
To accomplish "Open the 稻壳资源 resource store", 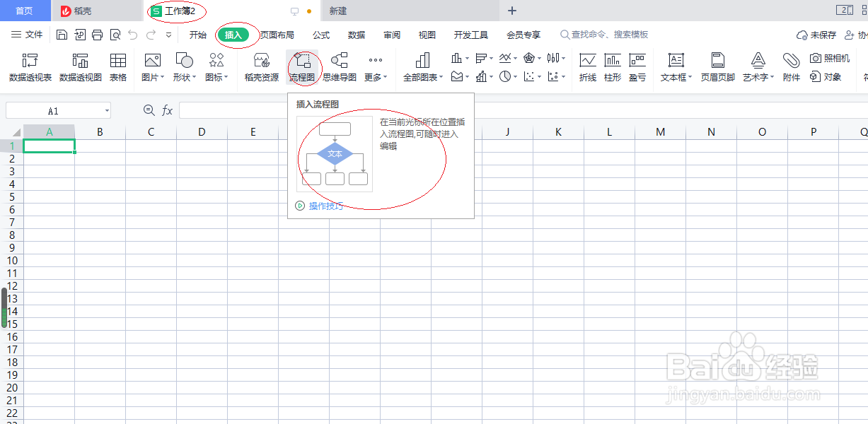I will coord(261,67).
